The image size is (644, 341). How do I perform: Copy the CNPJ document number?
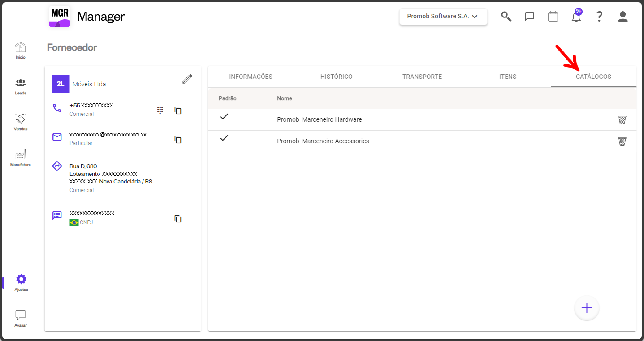(178, 219)
